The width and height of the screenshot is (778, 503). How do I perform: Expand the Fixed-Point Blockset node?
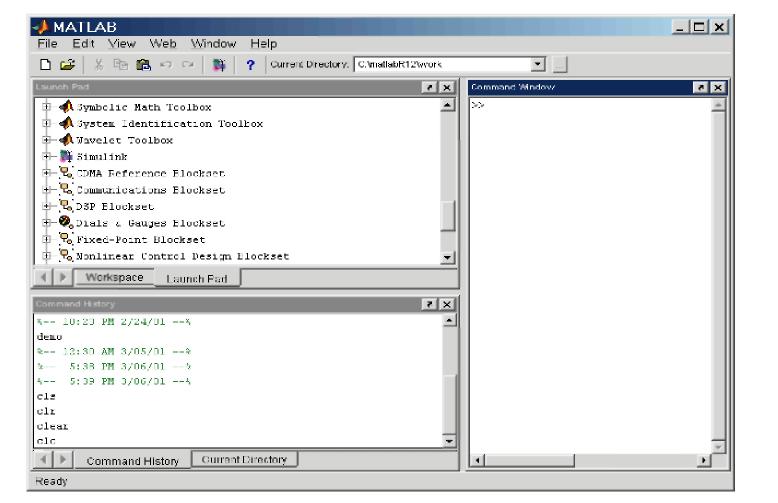point(47,239)
